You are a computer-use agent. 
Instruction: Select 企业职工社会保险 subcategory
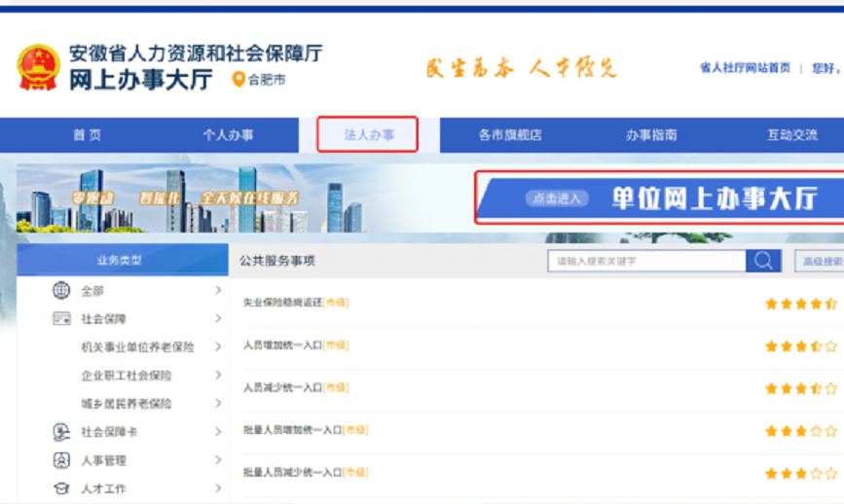tap(126, 376)
